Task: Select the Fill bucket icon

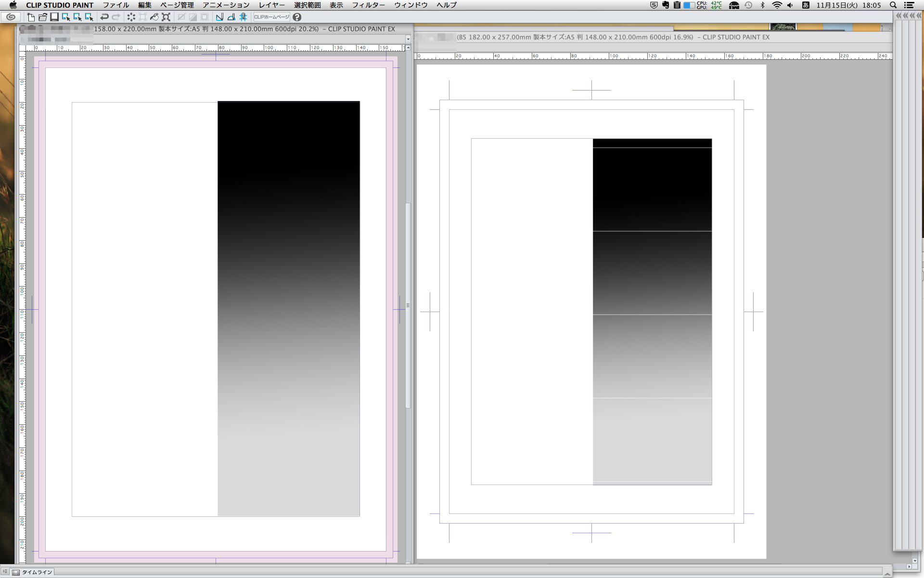Action: coord(154,17)
